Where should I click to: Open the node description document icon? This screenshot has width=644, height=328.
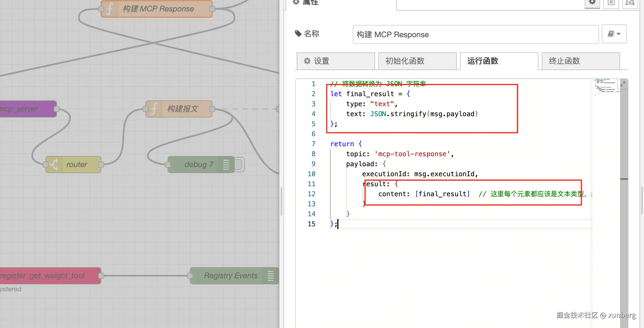click(x=611, y=3)
